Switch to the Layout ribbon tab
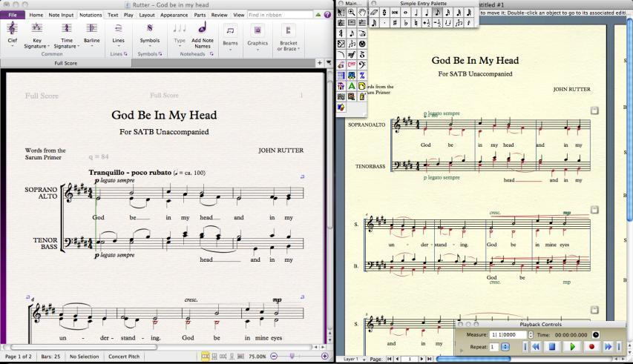 [x=146, y=15]
